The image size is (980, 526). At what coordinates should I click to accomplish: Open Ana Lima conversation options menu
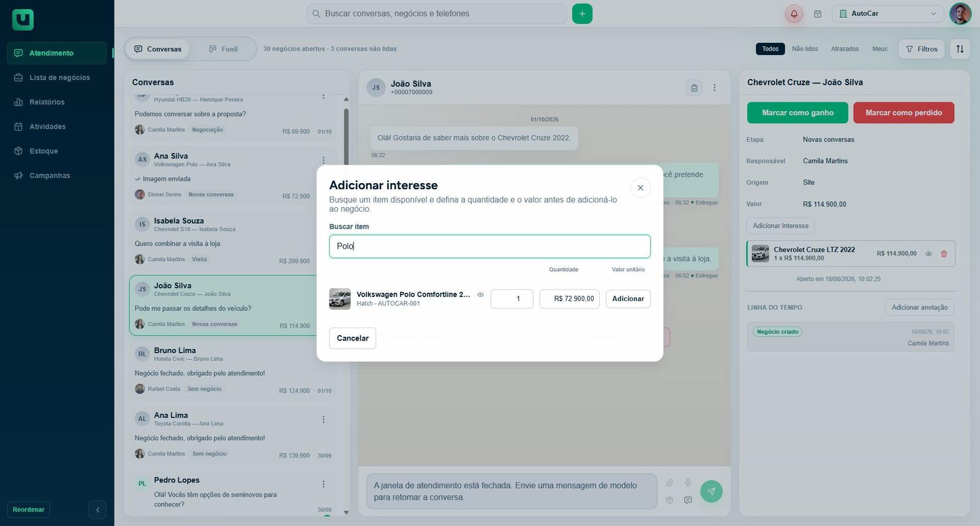click(x=323, y=419)
